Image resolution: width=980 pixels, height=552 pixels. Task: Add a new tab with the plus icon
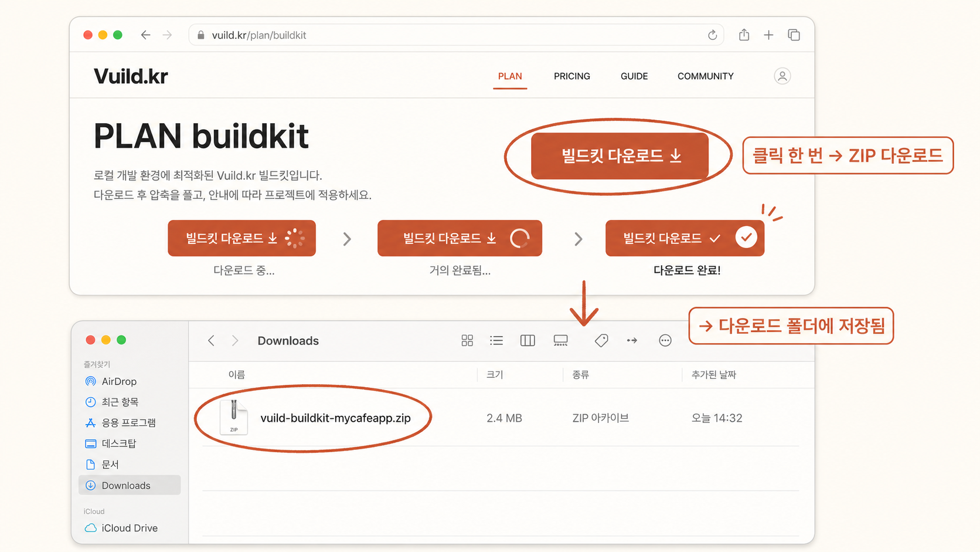click(x=768, y=35)
